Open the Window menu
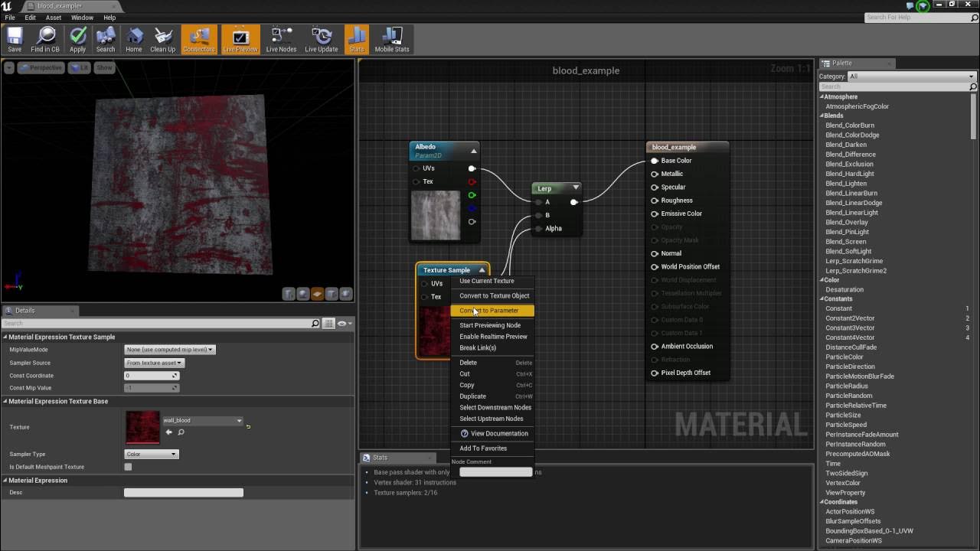 pyautogui.click(x=82, y=18)
